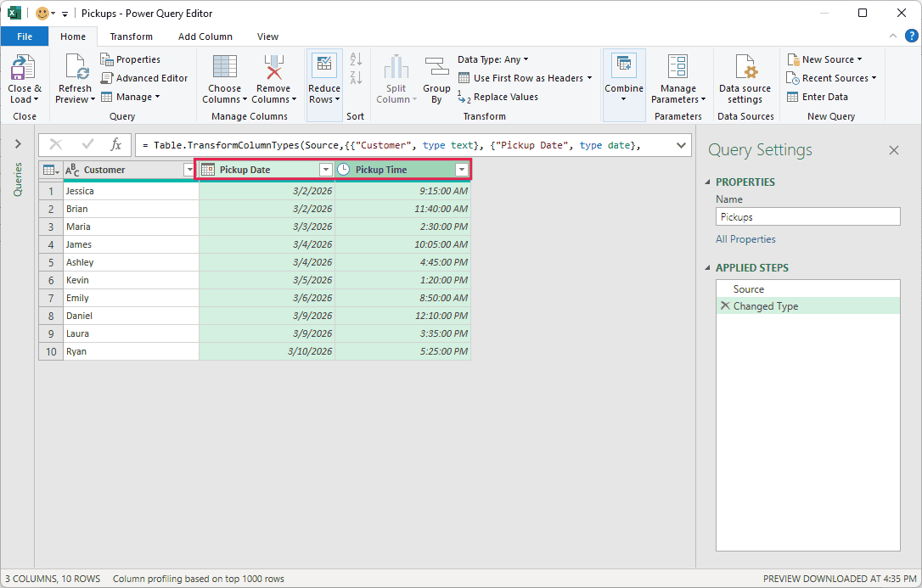Delete the Changed Type step
Screen dimensions: 922x588
(x=725, y=305)
